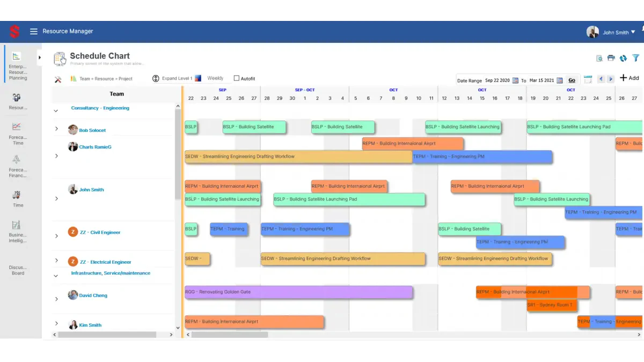Image resolution: width=644 pixels, height=362 pixels.
Task: Open the hamburger navigation menu
Action: [34, 32]
